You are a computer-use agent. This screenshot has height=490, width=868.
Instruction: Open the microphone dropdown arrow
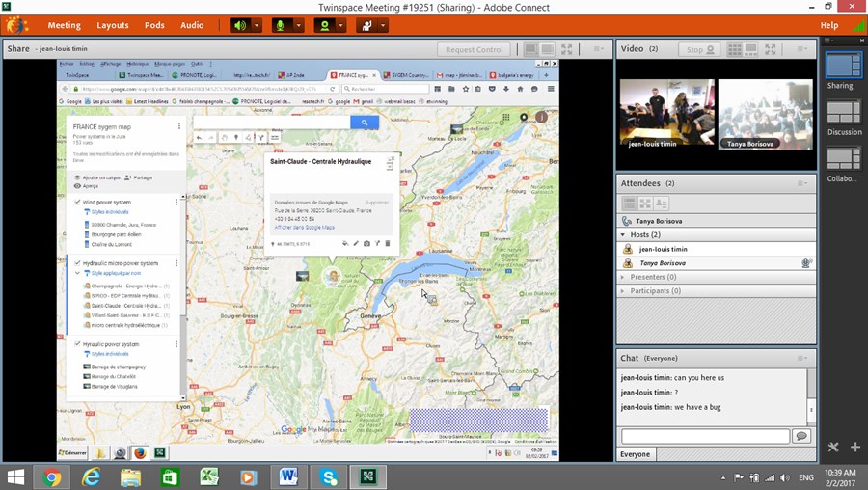coord(299,25)
